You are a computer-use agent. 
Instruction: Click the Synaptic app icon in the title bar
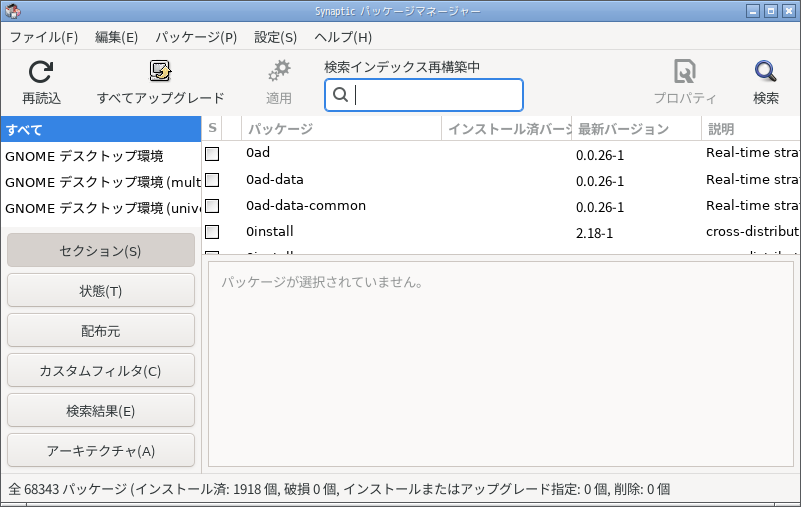12,11
